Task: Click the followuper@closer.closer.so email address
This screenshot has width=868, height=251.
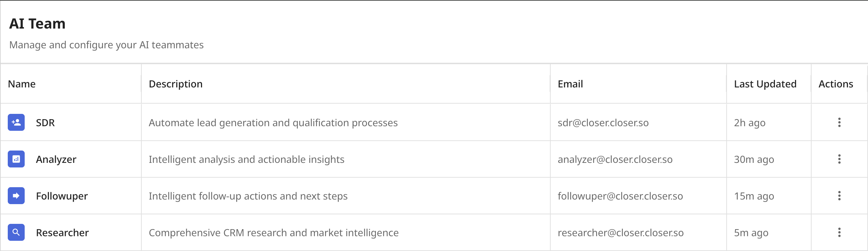Action: (x=620, y=196)
